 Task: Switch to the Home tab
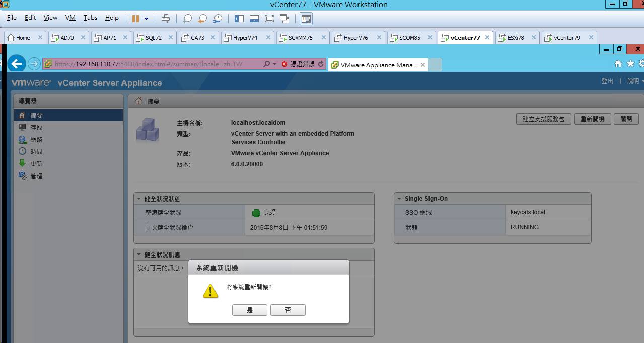click(25, 38)
